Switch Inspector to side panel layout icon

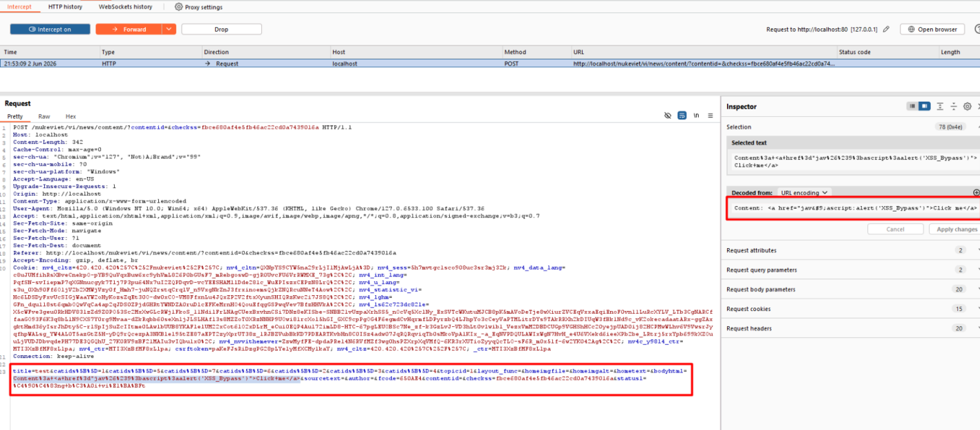click(925, 106)
